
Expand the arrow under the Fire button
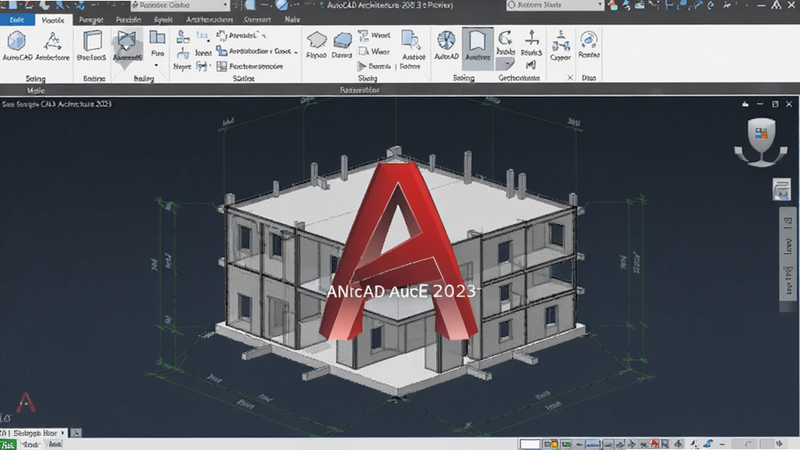tap(156, 65)
